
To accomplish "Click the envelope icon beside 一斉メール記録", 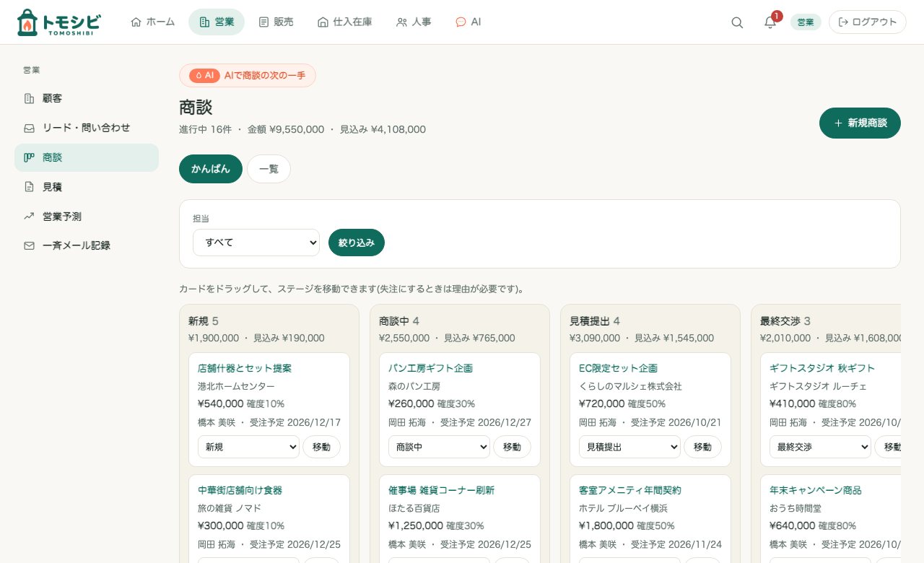I will pyautogui.click(x=29, y=245).
